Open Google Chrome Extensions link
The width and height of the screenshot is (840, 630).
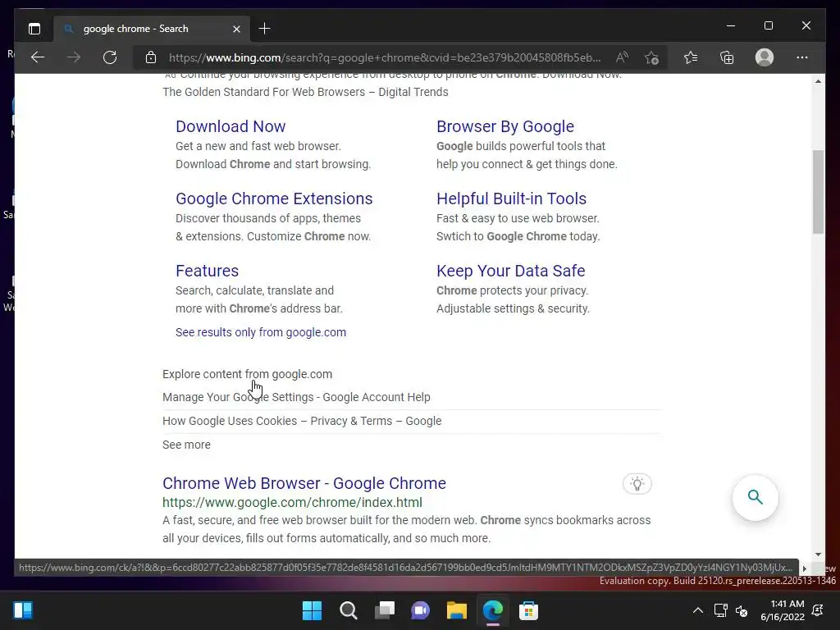click(x=274, y=199)
